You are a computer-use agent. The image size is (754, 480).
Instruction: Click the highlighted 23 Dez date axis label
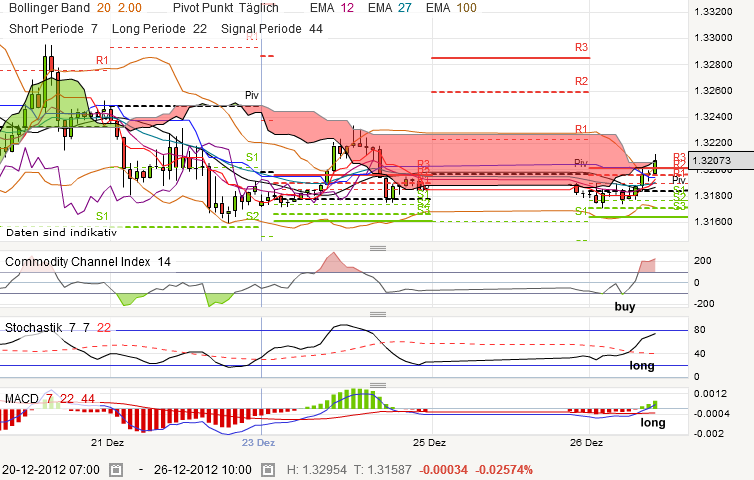(258, 442)
